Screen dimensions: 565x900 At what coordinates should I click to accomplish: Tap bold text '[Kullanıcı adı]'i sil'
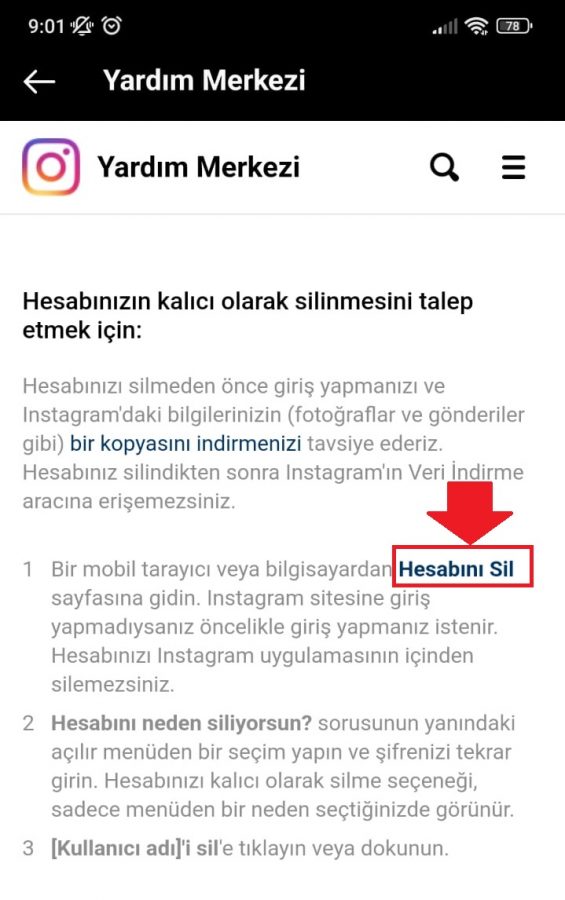135,848
